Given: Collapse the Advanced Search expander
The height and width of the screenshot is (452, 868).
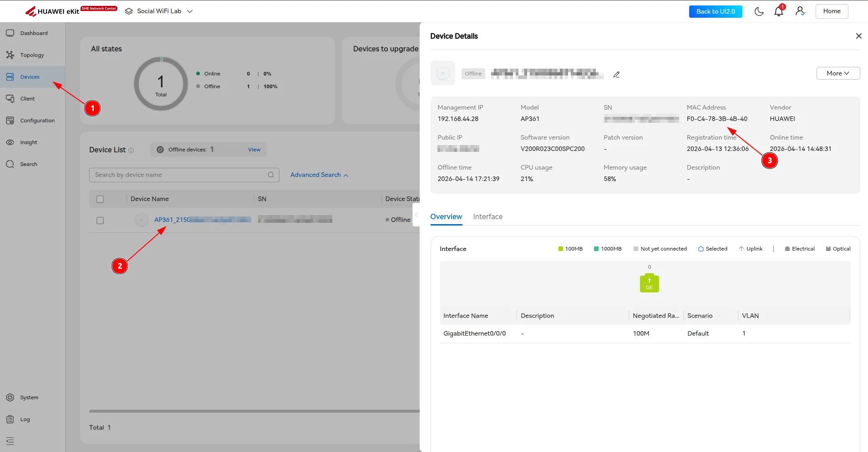Looking at the screenshot, I should click(319, 175).
